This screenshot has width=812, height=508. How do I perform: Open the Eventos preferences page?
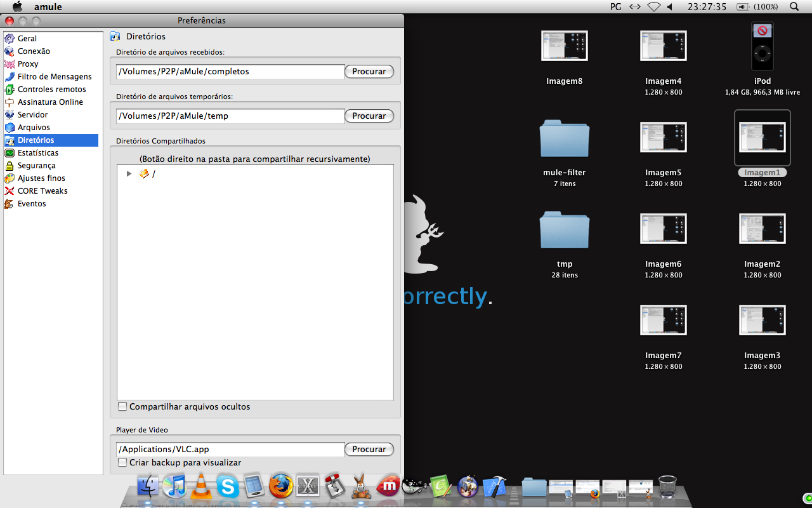point(31,204)
